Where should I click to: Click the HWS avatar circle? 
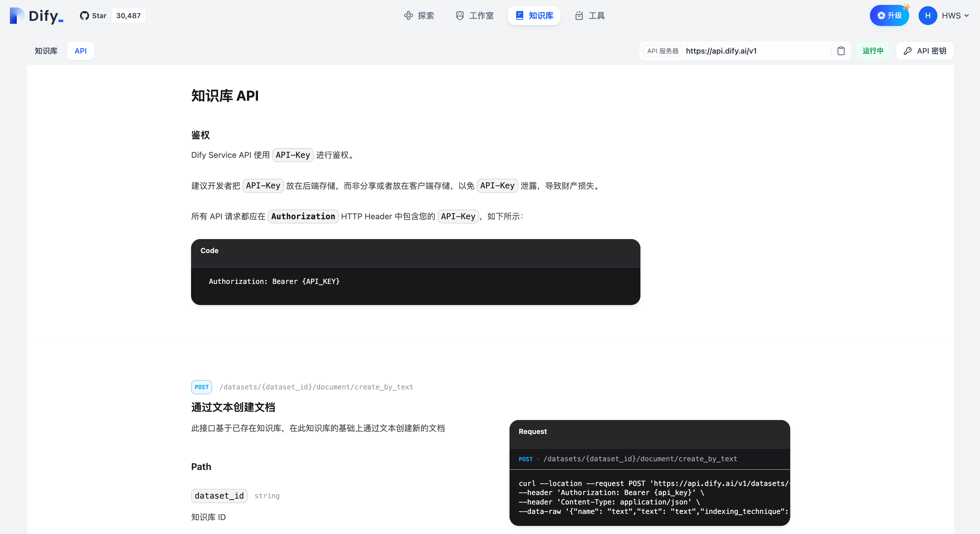pyautogui.click(x=927, y=16)
